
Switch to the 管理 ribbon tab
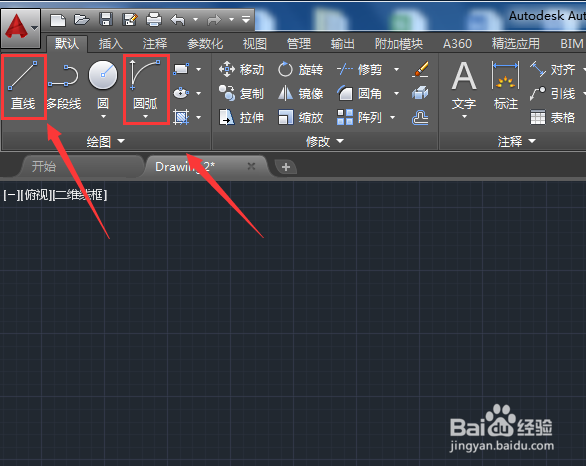(x=299, y=44)
